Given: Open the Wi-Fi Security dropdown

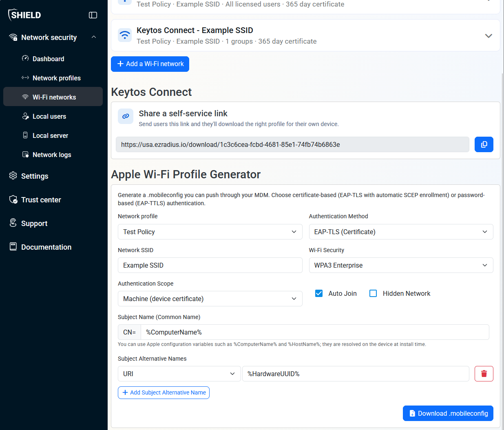Looking at the screenshot, I should tap(401, 265).
